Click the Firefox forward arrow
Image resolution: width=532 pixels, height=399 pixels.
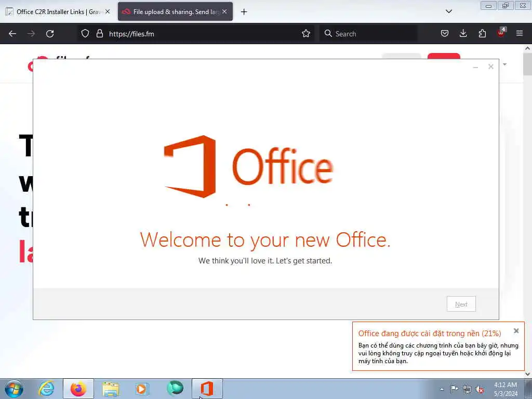point(31,34)
